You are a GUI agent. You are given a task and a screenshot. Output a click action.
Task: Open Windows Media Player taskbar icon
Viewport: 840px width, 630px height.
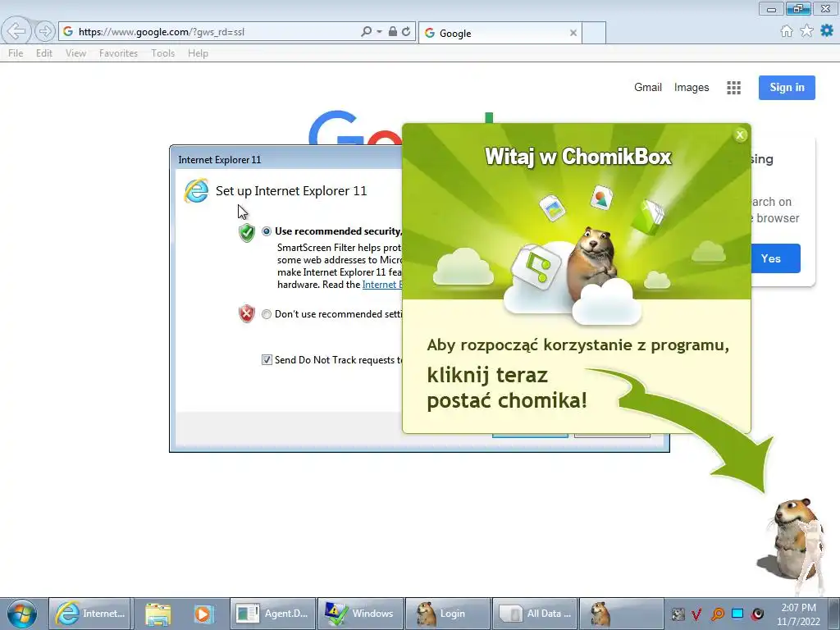point(203,614)
